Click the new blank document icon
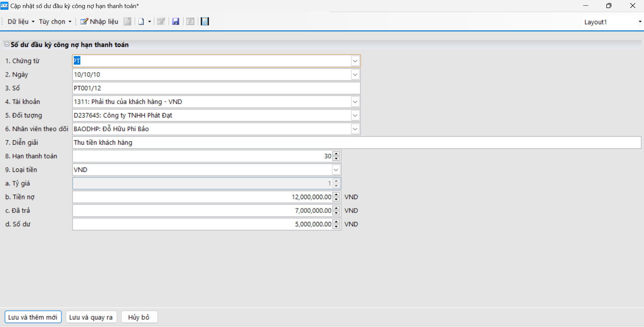Image resolution: width=644 pixels, height=327 pixels. click(x=141, y=21)
